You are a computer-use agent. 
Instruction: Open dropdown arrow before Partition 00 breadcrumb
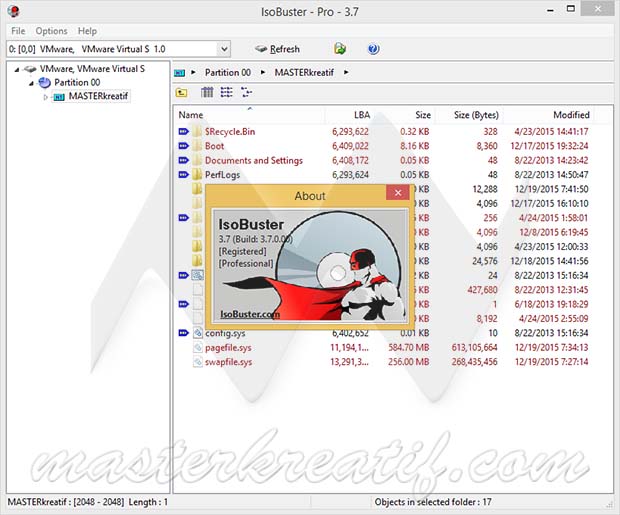point(193,72)
